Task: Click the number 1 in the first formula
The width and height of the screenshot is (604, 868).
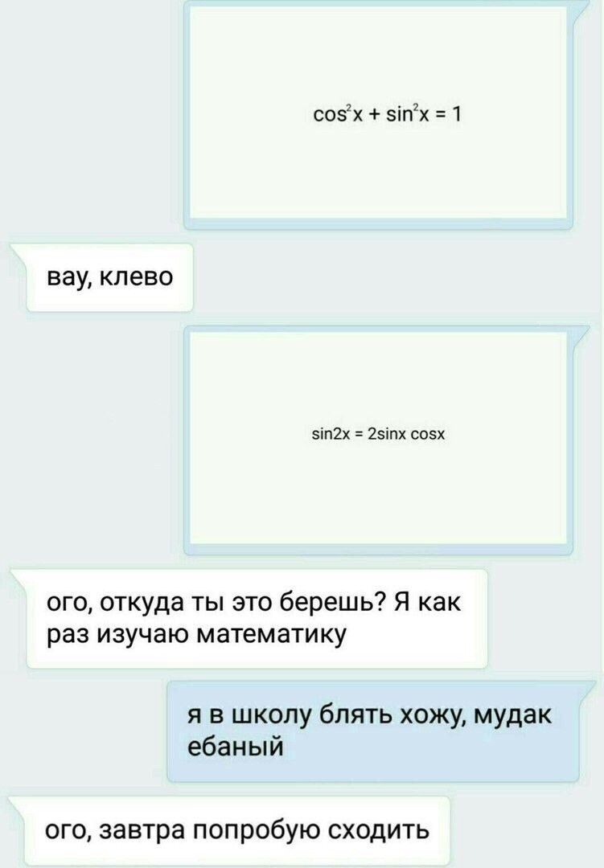Action: click(456, 114)
